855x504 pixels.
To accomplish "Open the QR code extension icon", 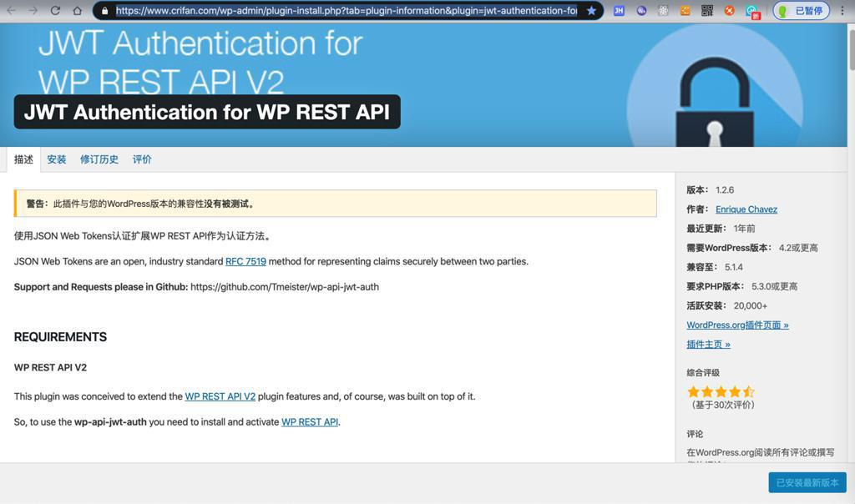I will coord(707,10).
